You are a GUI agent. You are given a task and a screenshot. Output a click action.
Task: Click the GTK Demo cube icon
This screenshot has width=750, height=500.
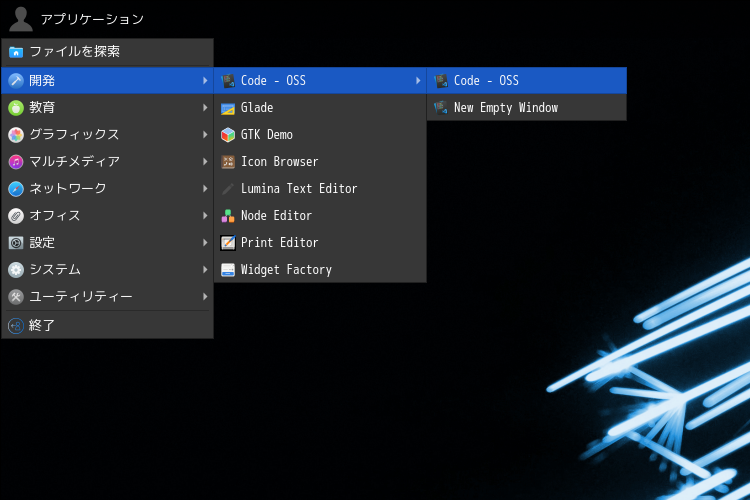tap(228, 135)
